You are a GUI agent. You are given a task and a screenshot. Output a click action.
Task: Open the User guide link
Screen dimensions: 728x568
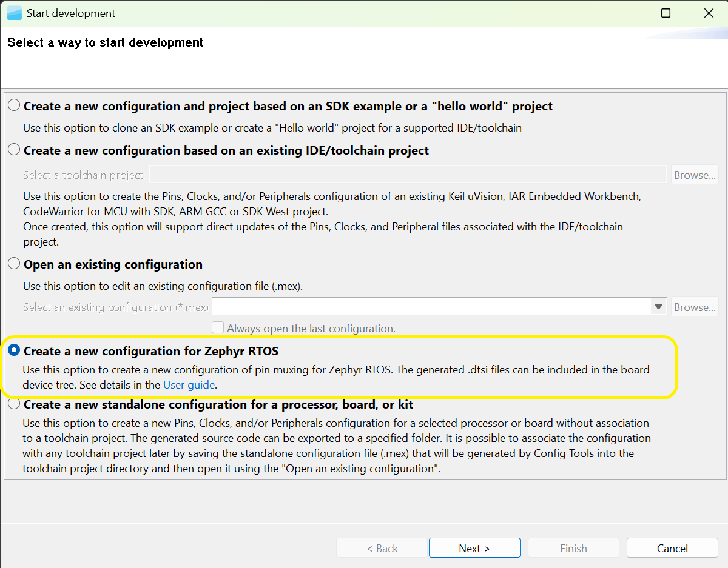[x=189, y=384]
